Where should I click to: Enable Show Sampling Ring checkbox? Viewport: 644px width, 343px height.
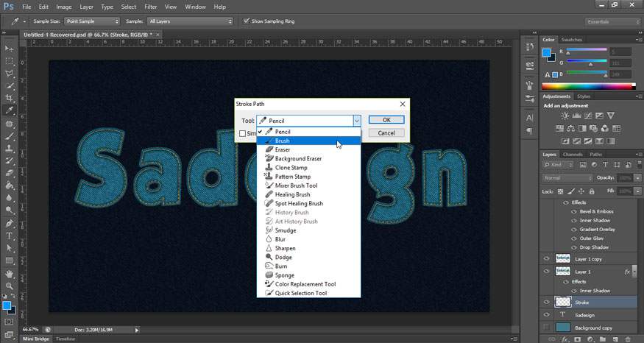tap(247, 21)
